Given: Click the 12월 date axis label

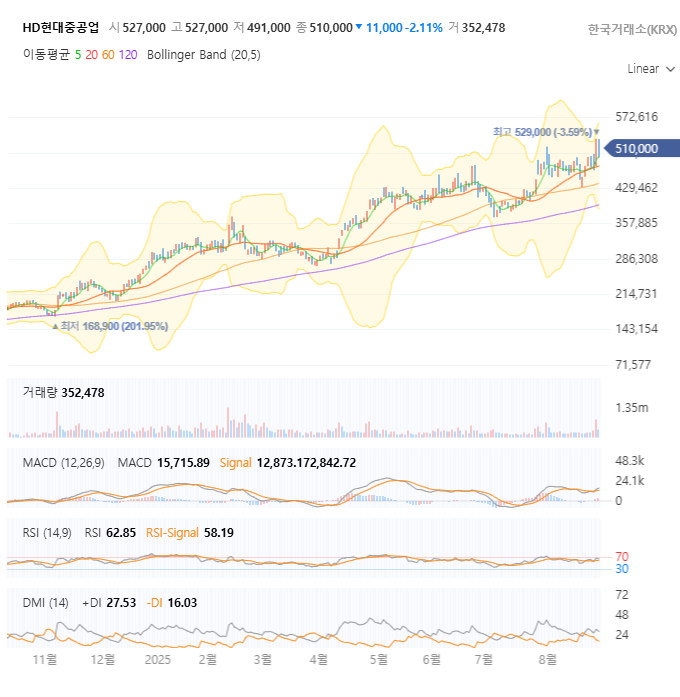Looking at the screenshot, I should pyautogui.click(x=103, y=659).
